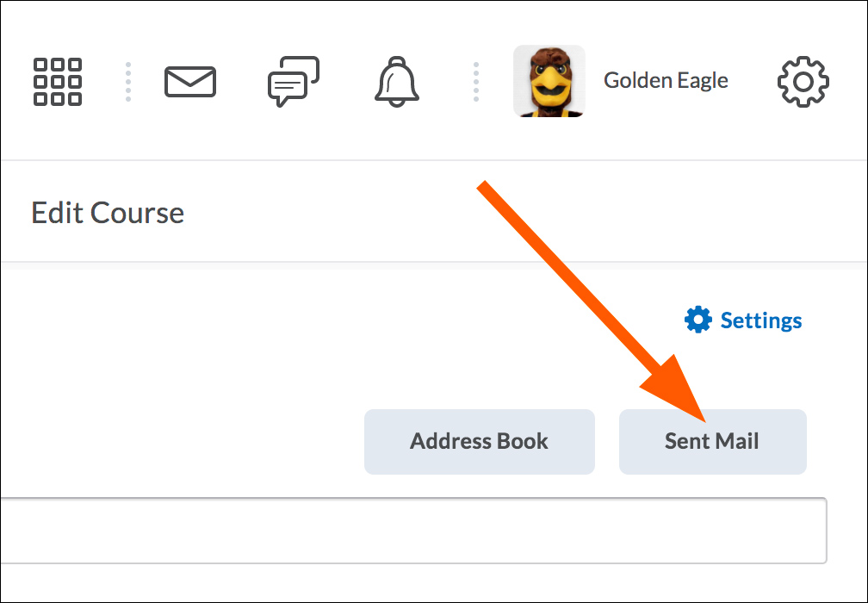Open admin tools gear in top bar
The width and height of the screenshot is (868, 603).
point(803,82)
